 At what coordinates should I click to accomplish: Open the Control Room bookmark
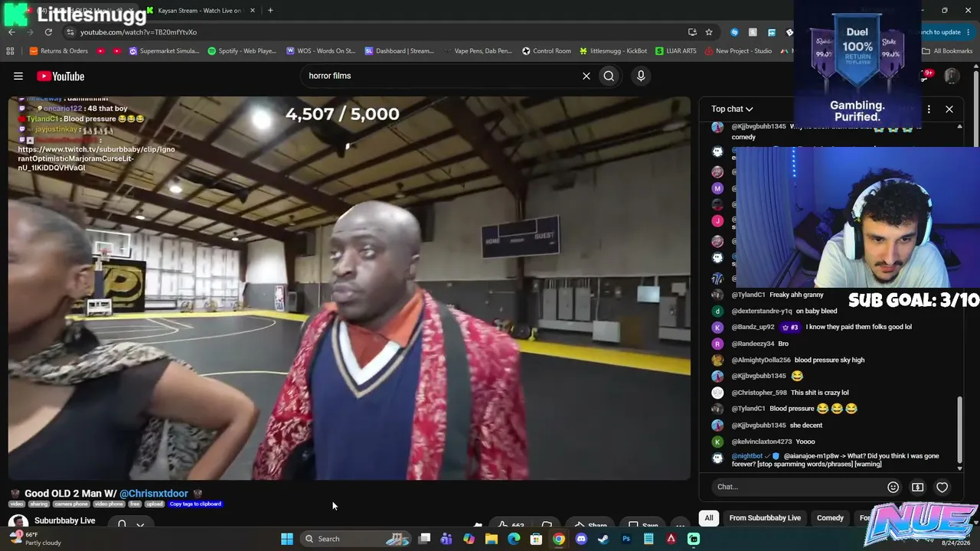[x=547, y=51]
